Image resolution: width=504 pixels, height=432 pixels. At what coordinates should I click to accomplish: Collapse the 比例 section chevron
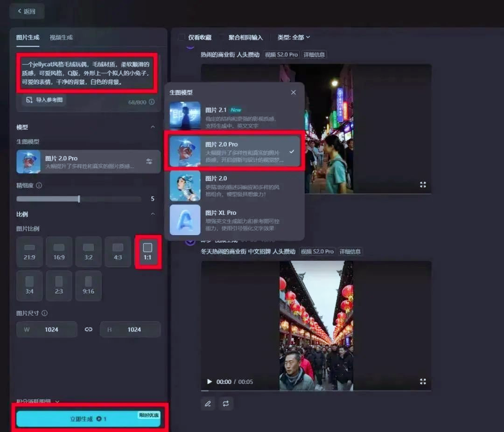[x=153, y=214]
